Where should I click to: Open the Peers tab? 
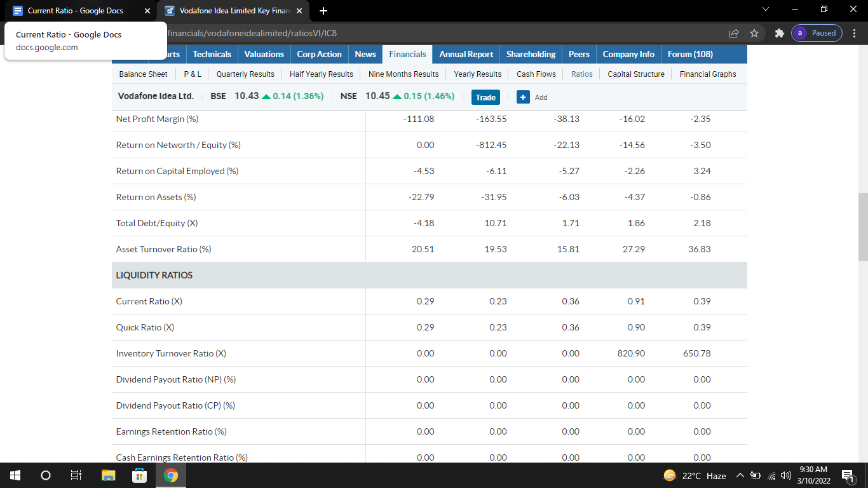point(580,54)
